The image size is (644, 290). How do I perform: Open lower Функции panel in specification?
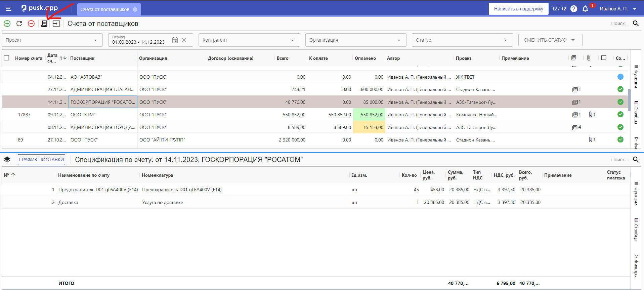pos(636,194)
